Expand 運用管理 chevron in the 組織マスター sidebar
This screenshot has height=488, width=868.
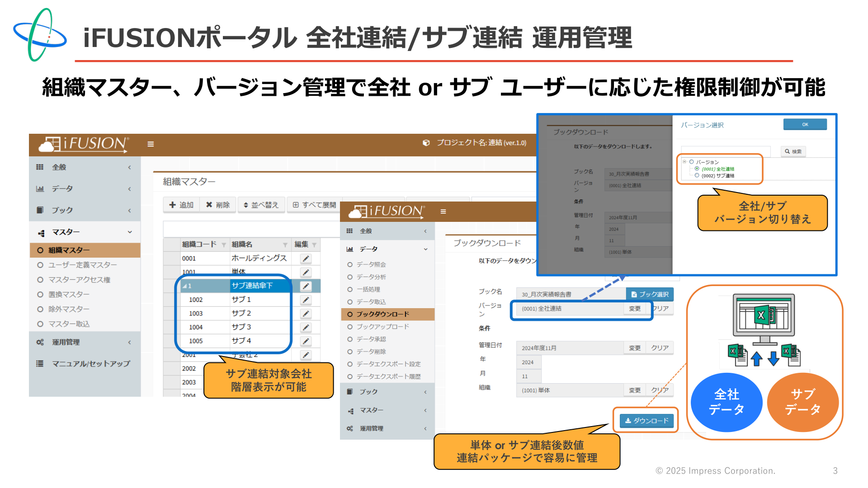129,343
